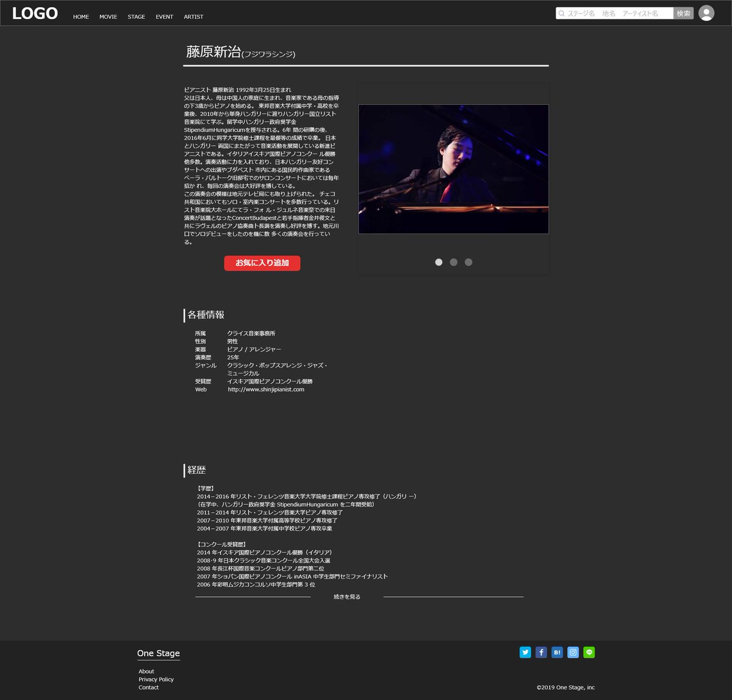Open the ARTIST menu item
The image size is (732, 700).
193,17
